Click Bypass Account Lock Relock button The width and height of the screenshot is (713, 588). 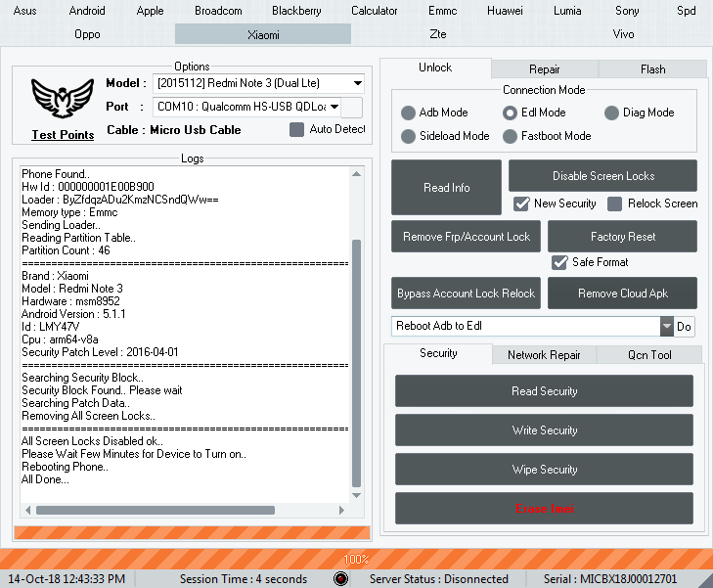pos(467,294)
